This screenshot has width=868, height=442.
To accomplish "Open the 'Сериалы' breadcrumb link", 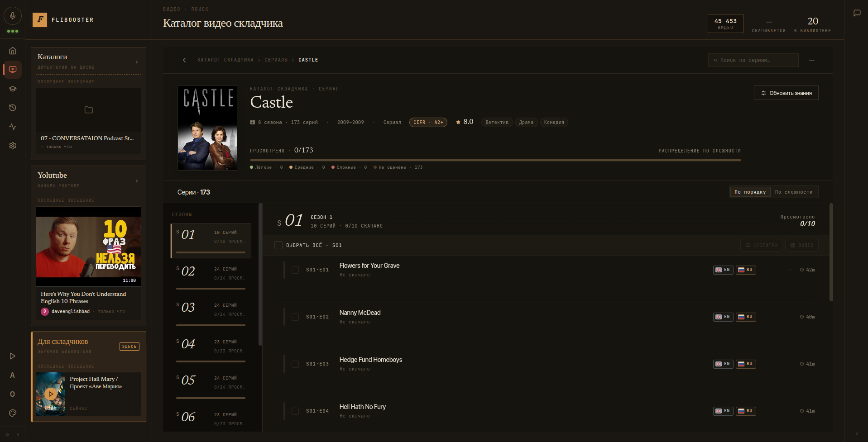I will tap(276, 60).
